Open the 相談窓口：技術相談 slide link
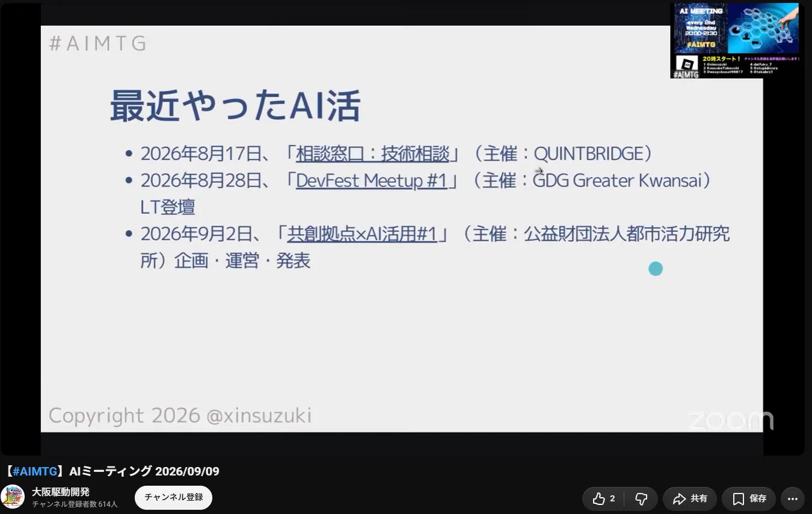 point(372,153)
